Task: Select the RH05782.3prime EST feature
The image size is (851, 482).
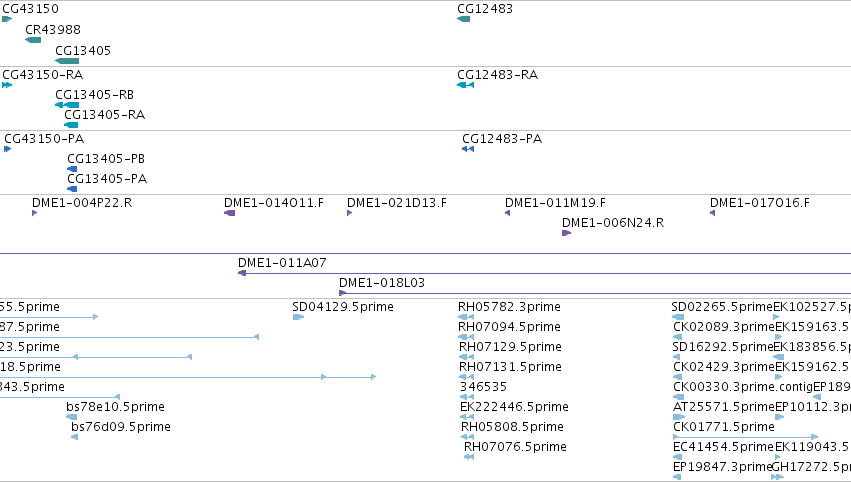Action: (466, 317)
